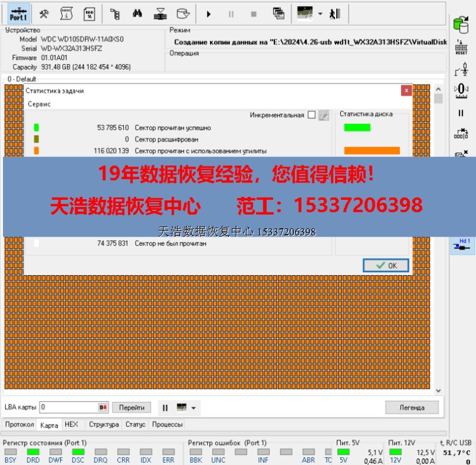Select the Hd 1 head icon
The width and height of the screenshot is (476, 465).
461,244
